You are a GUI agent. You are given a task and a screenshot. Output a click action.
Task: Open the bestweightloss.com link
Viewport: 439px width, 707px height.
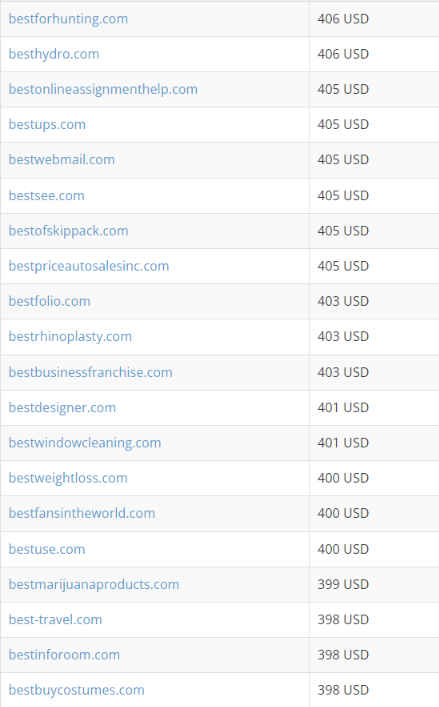[x=68, y=478]
